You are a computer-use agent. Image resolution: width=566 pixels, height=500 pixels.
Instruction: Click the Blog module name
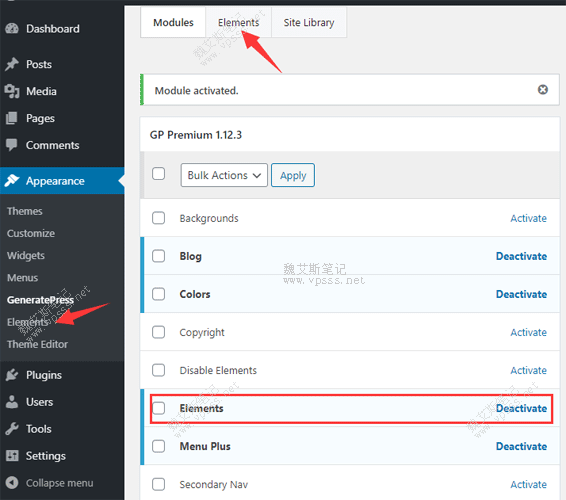pyautogui.click(x=191, y=256)
